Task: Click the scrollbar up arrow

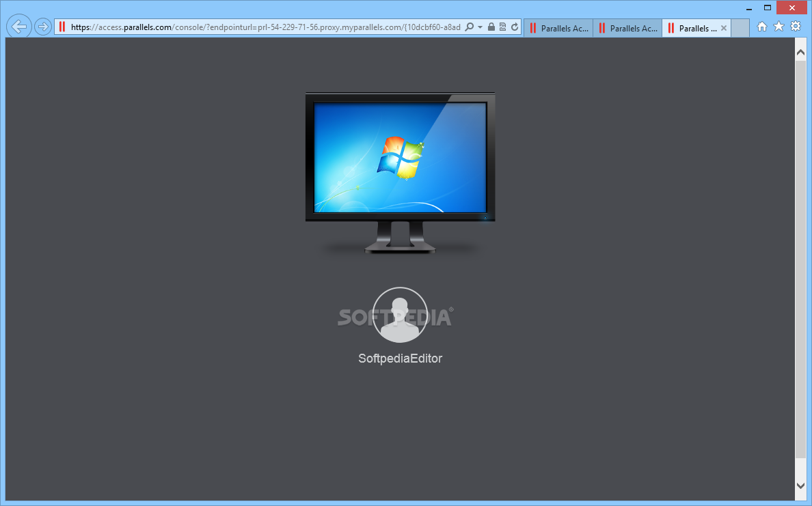Action: 800,53
